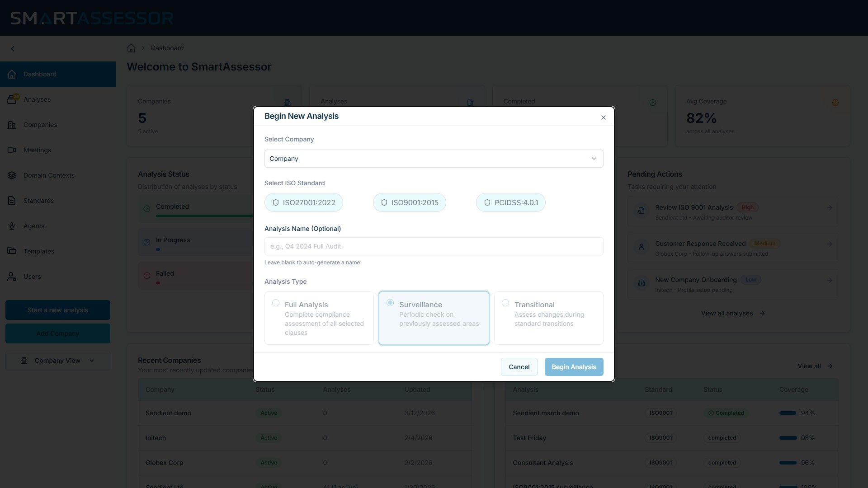Click arrow on Review ISO 9001 Analysis
The image size is (868, 488).
830,208
